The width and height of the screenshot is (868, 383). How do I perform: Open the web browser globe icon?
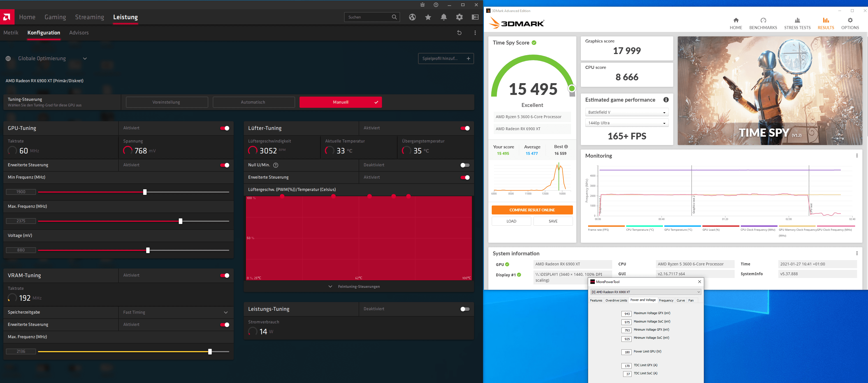412,17
